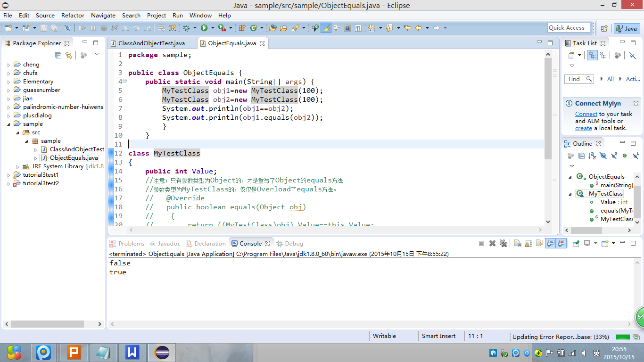Click the New file wizard icon
This screenshot has width=644, height=362.
click(x=8, y=28)
